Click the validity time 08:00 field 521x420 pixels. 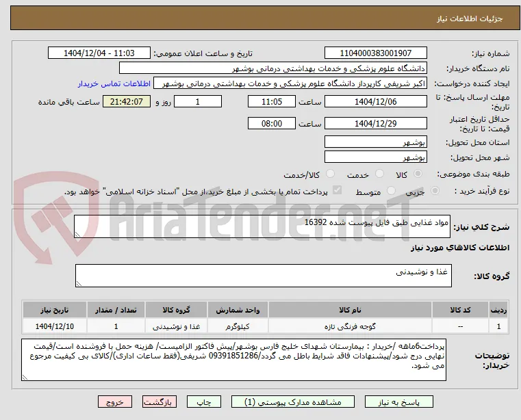pos(272,124)
